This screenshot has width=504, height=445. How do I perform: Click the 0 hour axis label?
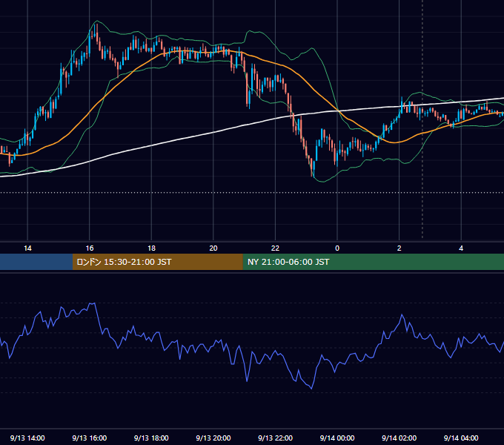click(x=337, y=248)
